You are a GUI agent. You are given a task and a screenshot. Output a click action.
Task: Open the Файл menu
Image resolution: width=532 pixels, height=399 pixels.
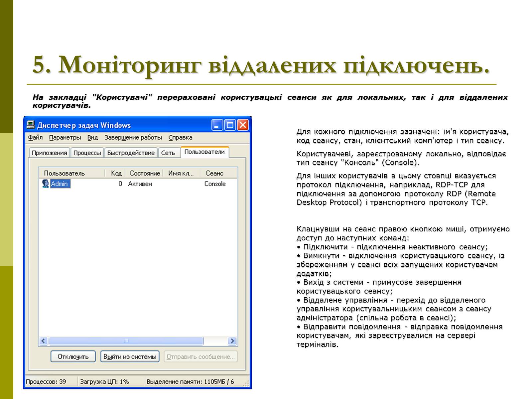click(x=35, y=138)
